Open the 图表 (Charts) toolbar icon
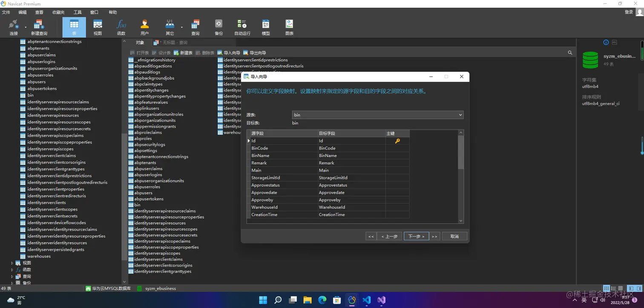The image size is (644, 308). [289, 27]
